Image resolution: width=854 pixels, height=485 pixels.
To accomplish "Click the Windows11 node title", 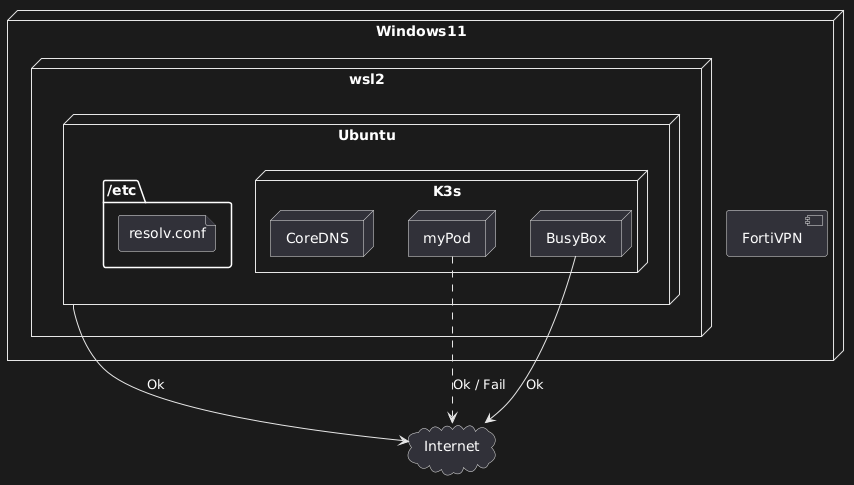I will (x=420, y=32).
